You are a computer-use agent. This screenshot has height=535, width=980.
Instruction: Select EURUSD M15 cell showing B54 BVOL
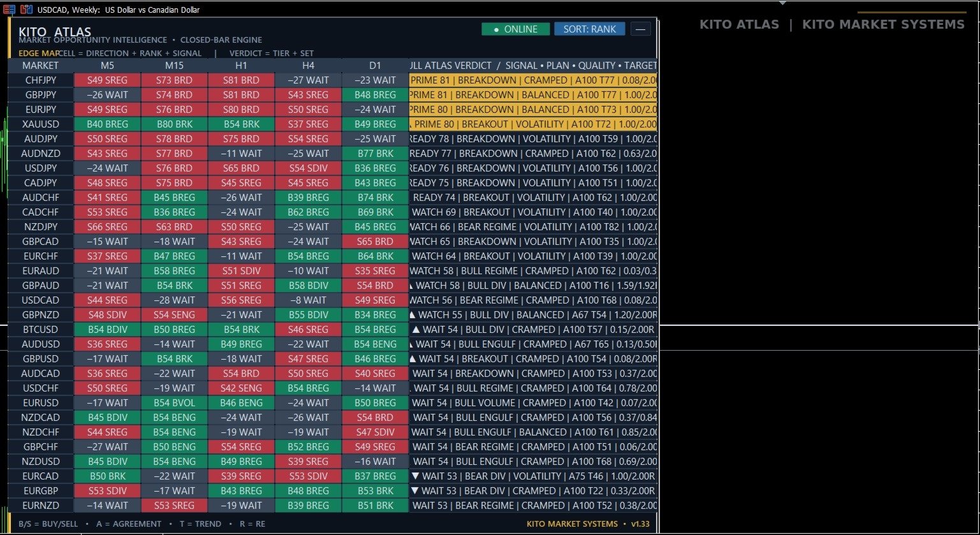coord(174,403)
